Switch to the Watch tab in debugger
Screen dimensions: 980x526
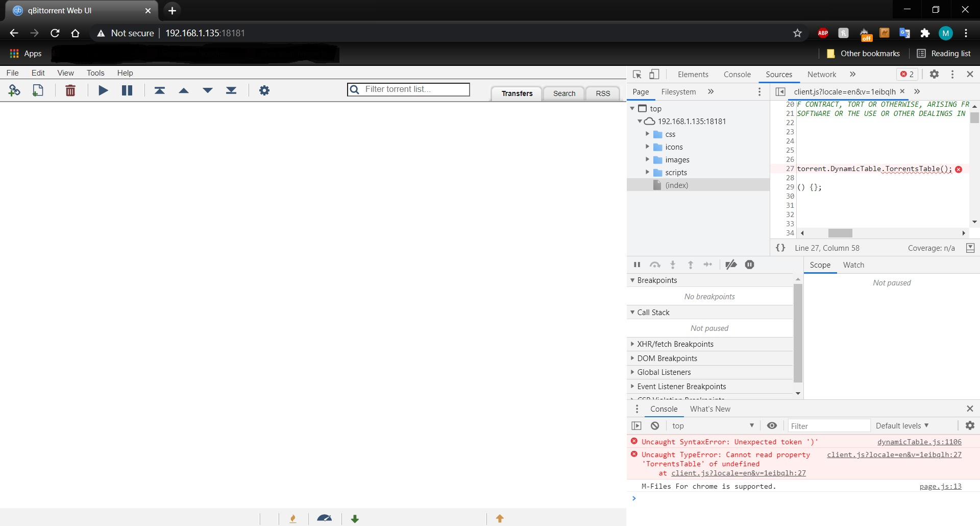853,265
